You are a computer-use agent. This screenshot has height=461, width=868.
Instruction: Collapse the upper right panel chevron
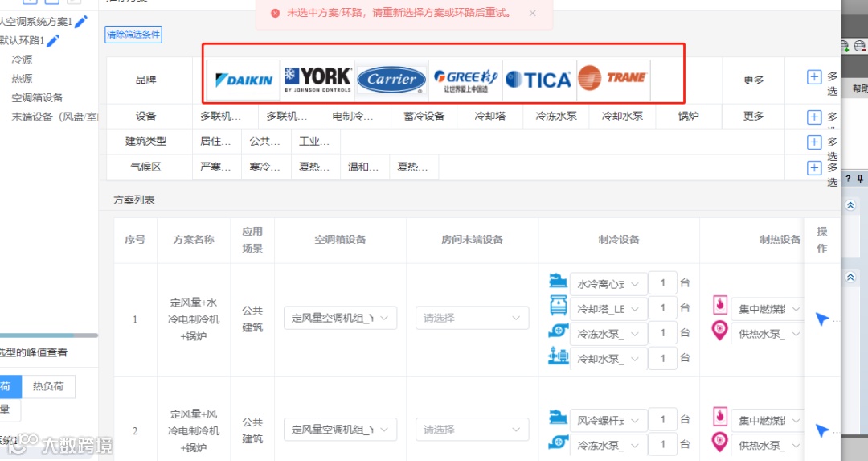point(851,206)
